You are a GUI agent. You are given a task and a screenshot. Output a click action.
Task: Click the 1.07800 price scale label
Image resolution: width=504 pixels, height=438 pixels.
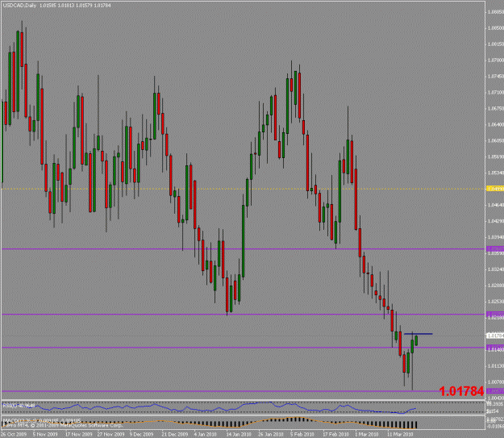(x=495, y=60)
